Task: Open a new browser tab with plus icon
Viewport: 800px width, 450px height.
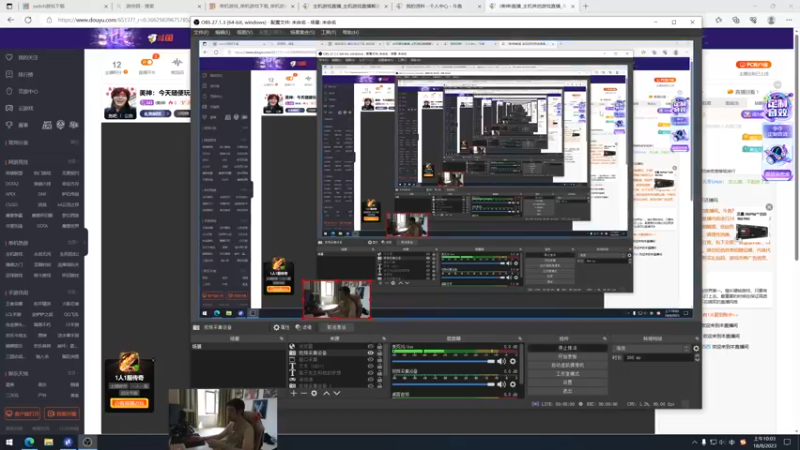Action: coord(586,7)
